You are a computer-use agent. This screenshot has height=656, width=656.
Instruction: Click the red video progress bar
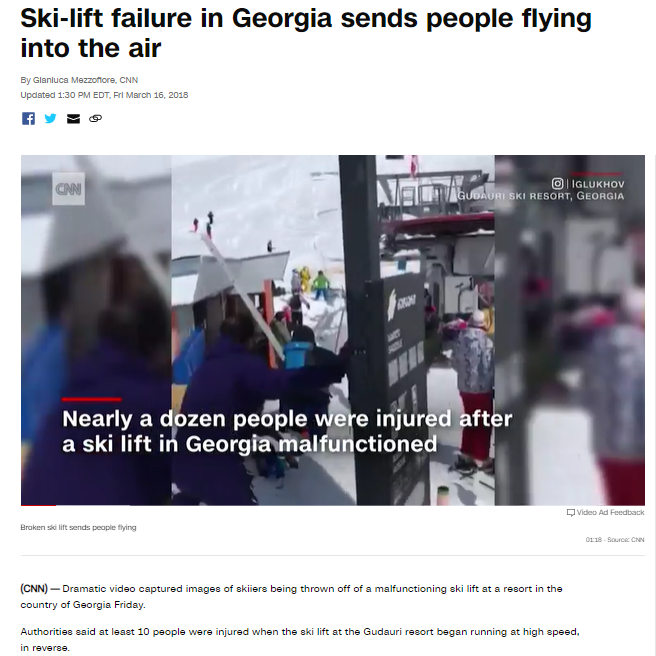click(38, 505)
